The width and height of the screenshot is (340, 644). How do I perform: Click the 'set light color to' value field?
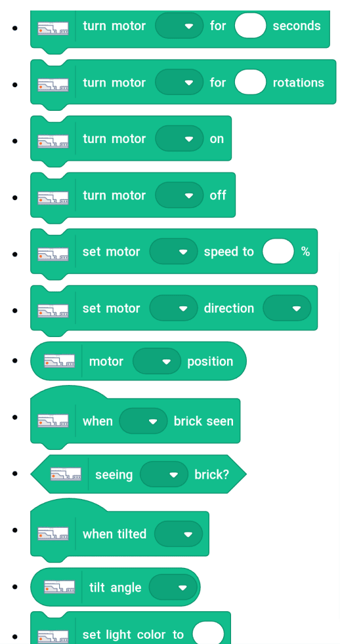(x=209, y=633)
